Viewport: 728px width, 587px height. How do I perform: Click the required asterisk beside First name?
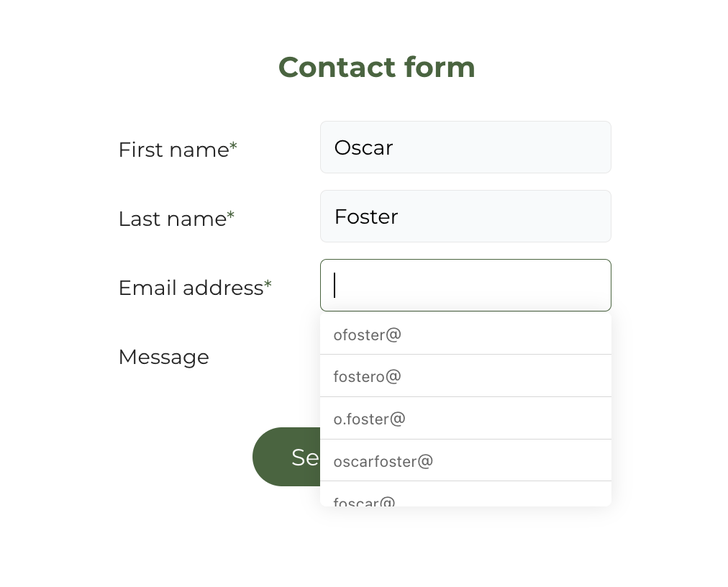click(x=234, y=146)
